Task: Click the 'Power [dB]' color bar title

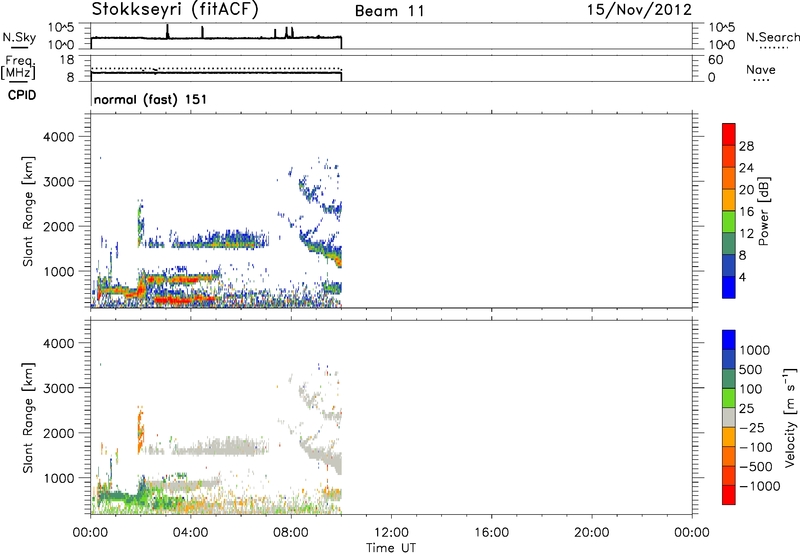Action: (764, 211)
